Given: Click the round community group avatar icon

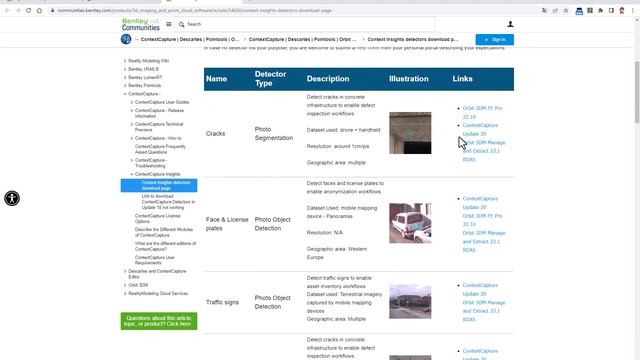Looking at the screenshot, I should pyautogui.click(x=126, y=39).
